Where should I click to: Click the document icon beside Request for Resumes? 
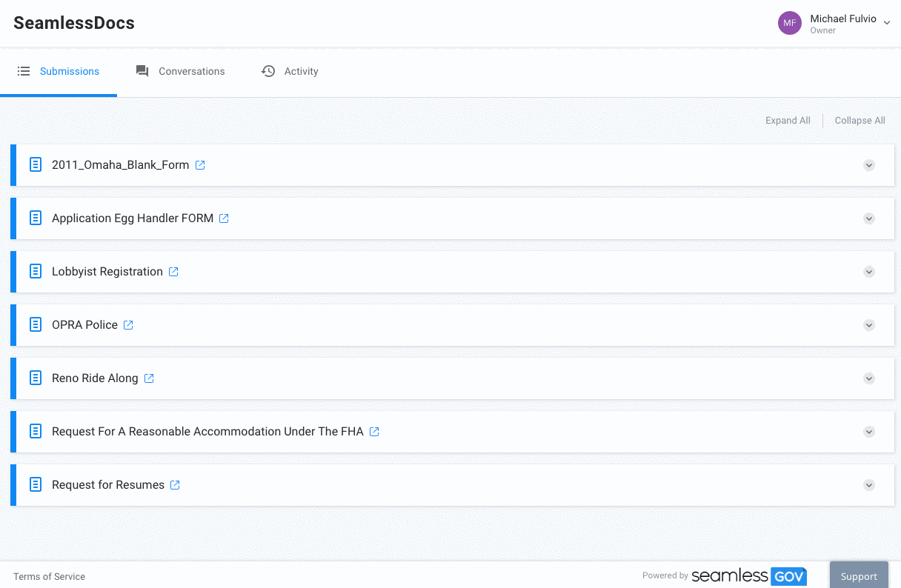tap(35, 484)
